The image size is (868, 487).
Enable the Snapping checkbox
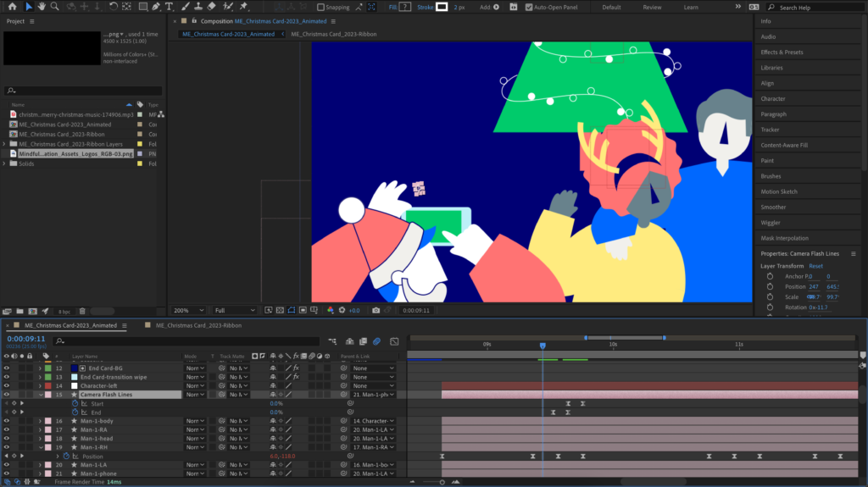click(320, 7)
